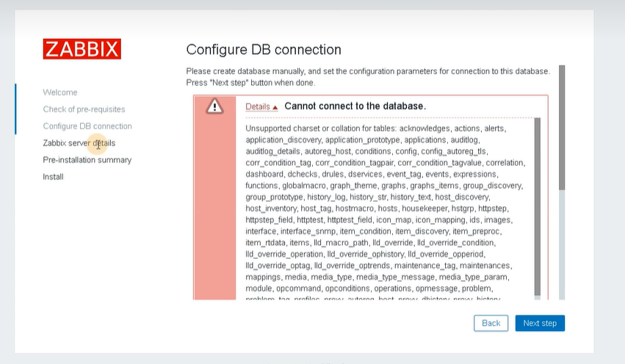
Task: Open Check of pre-requisites step
Action: coord(84,109)
